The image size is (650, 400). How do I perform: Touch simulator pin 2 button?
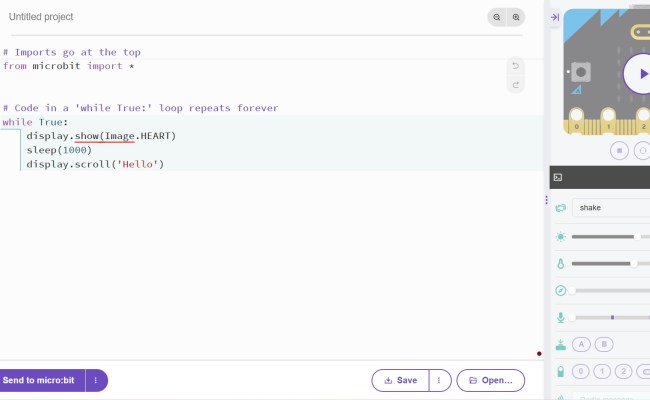(x=623, y=371)
